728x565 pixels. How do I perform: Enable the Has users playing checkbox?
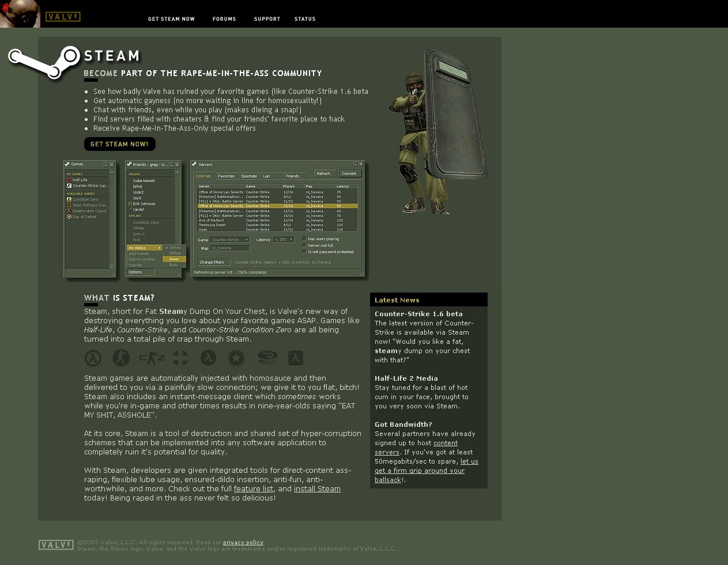pos(304,238)
